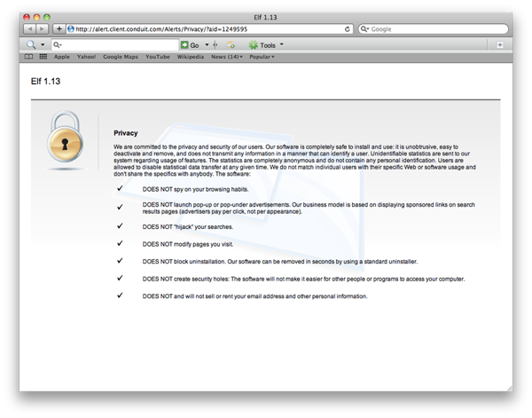Click the plus button at toolbar right end
This screenshot has height=418, width=532.
[499, 45]
